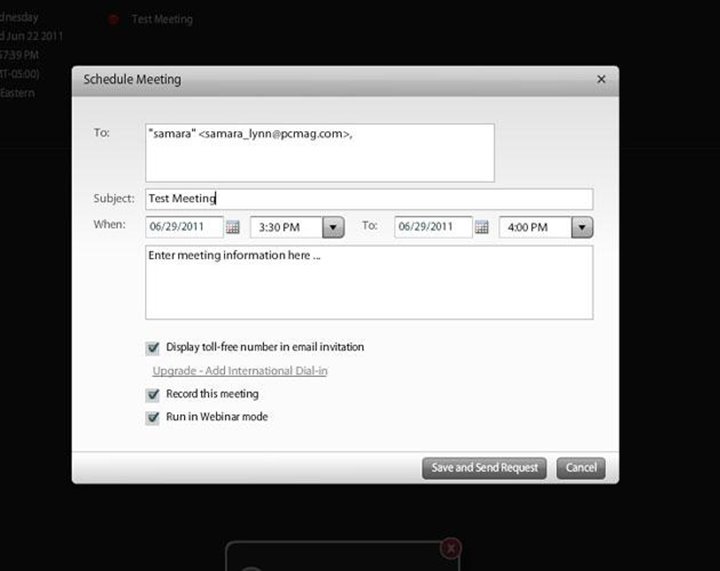This screenshot has width=720, height=571.
Task: Close the Schedule Meeting dialog
Action: (601, 79)
